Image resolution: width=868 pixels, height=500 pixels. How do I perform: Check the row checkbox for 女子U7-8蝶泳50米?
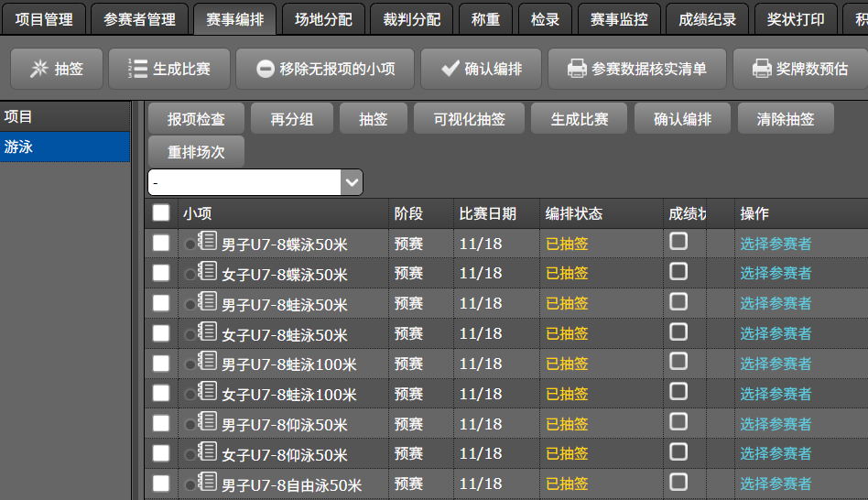(x=161, y=273)
